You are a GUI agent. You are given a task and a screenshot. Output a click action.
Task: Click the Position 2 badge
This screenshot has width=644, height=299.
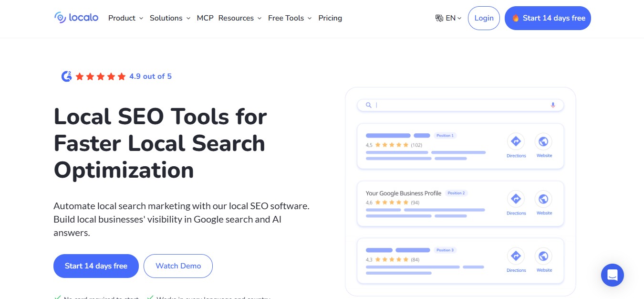click(456, 193)
